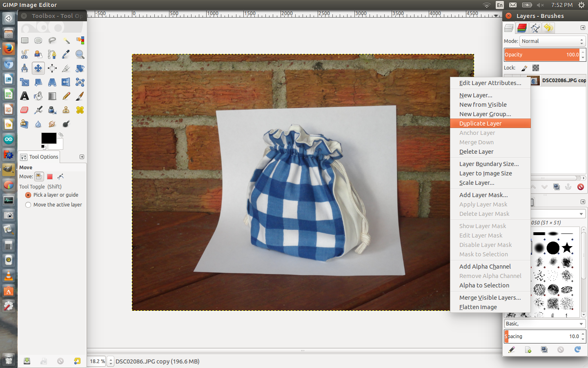
Task: Select the Flip tool
Action: 66,82
